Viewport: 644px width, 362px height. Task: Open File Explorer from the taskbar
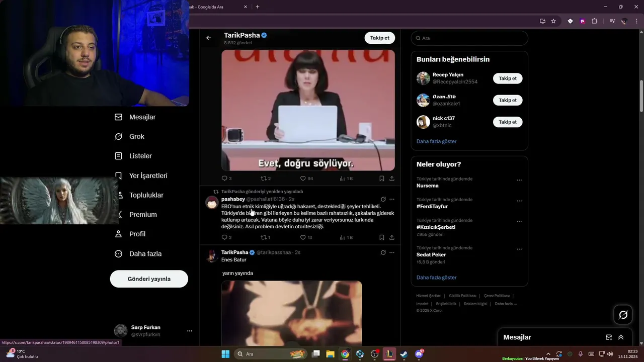tap(330, 354)
